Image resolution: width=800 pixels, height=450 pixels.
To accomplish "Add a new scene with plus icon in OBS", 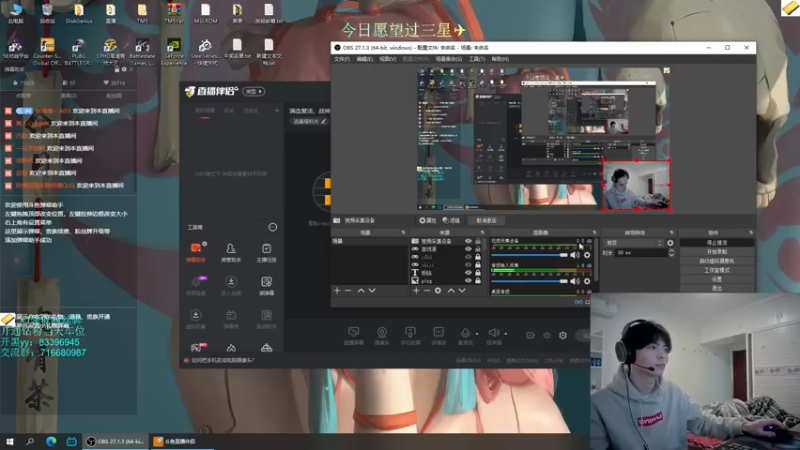I will 337,290.
